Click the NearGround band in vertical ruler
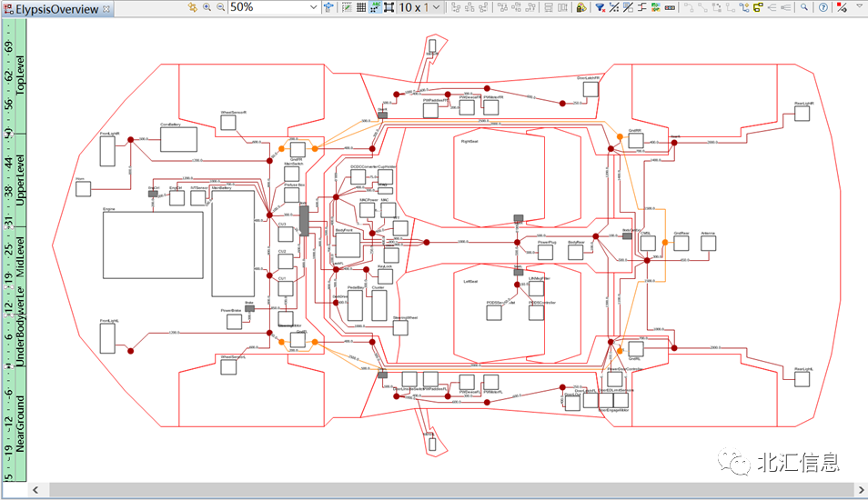Screen dimensions: 868x500 (x=20, y=424)
